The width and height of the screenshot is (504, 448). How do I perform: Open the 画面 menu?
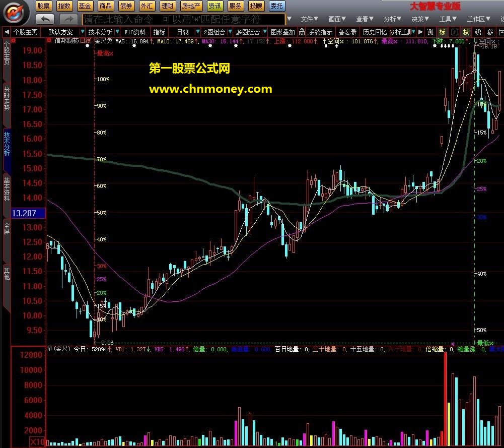pyautogui.click(x=337, y=19)
